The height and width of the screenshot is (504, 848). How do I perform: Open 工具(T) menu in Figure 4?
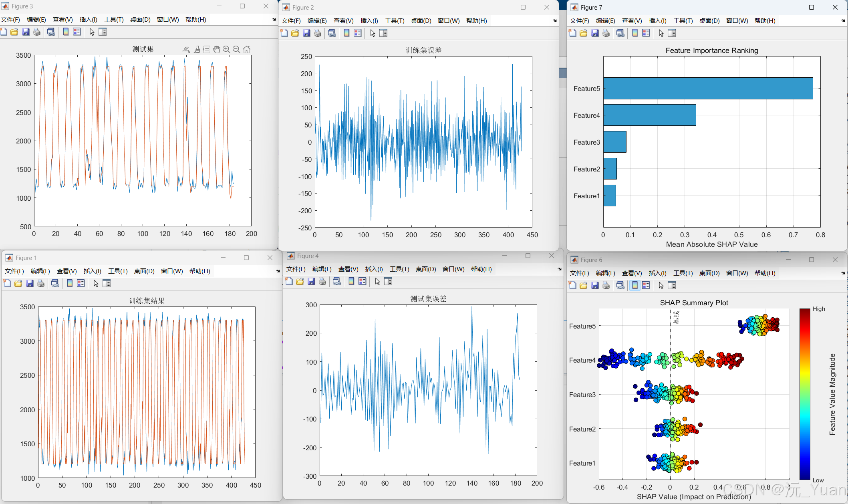[399, 269]
